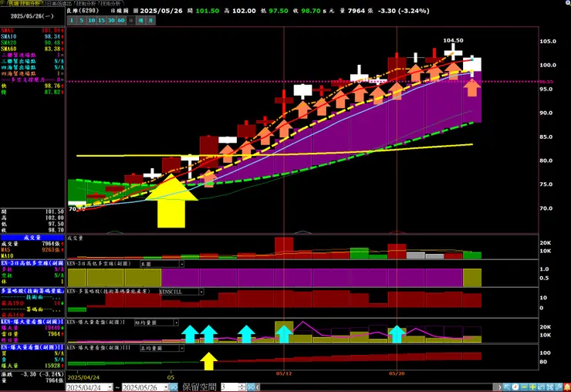Open the KENSCILL dropdown in 多箭略股 panel
This screenshot has height=392, width=571.
[181, 292]
